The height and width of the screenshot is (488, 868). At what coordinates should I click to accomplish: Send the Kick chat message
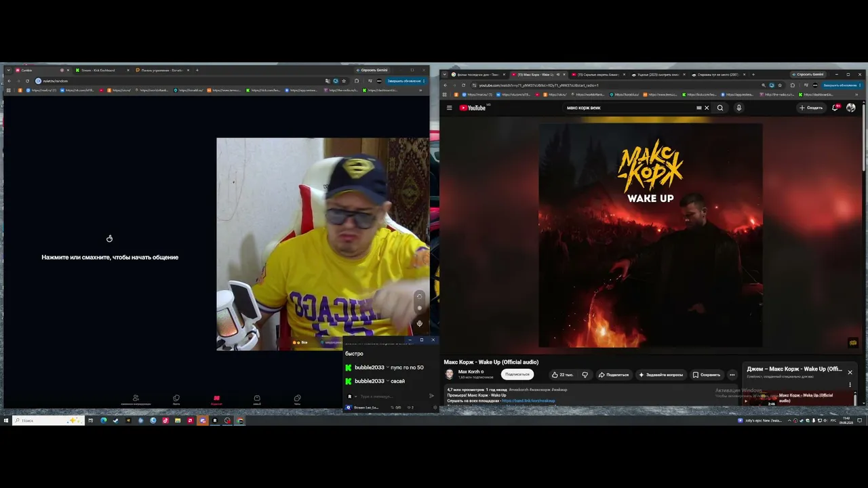pos(431,396)
